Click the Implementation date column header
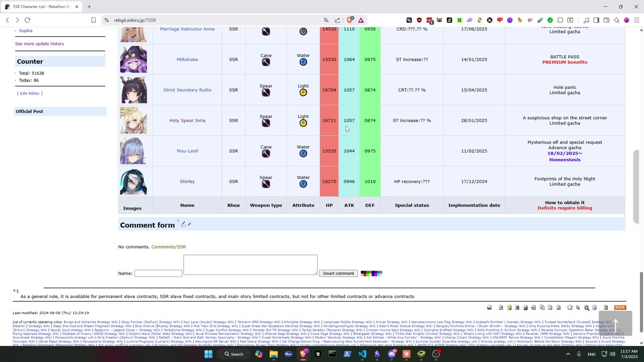The image size is (644, 362). pyautogui.click(x=474, y=205)
